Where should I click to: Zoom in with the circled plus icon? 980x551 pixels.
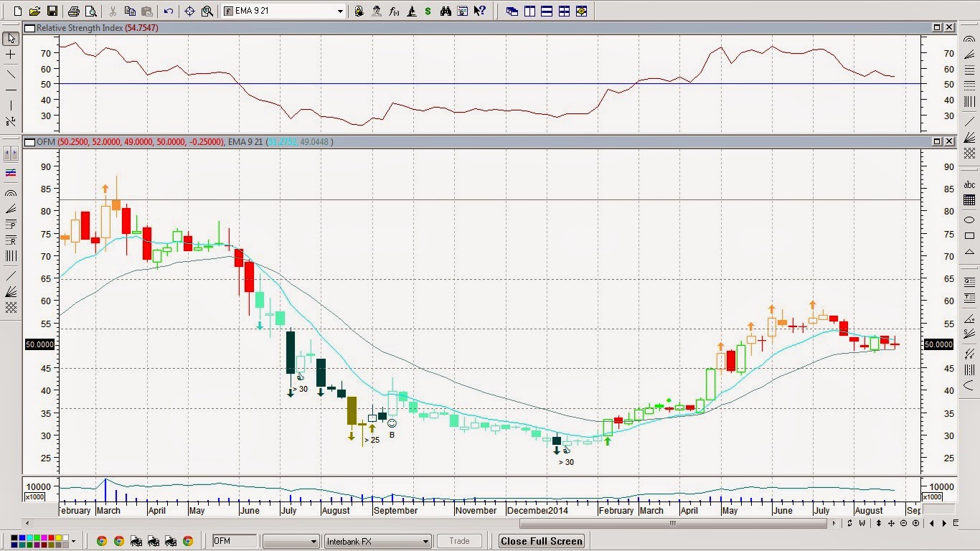point(915,523)
